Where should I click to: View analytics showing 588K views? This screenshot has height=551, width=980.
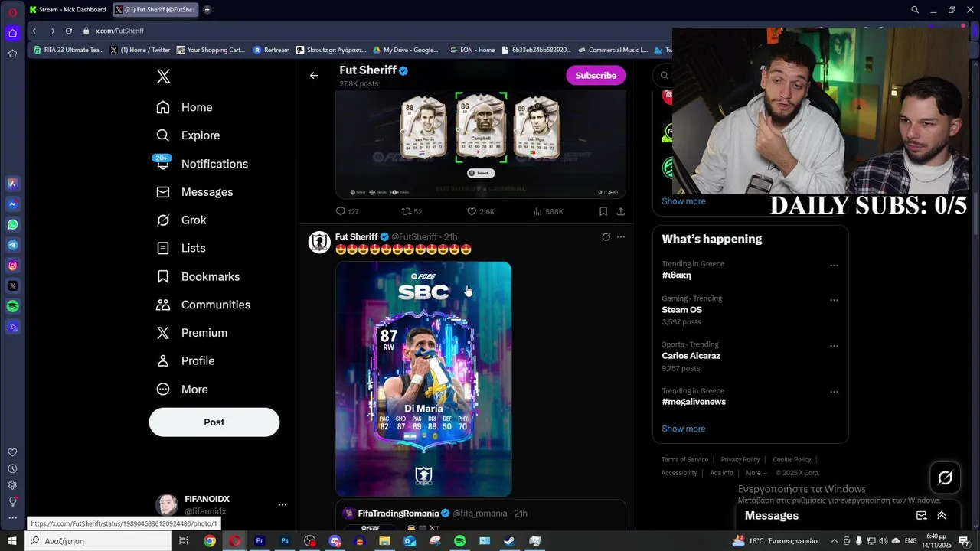coord(547,212)
